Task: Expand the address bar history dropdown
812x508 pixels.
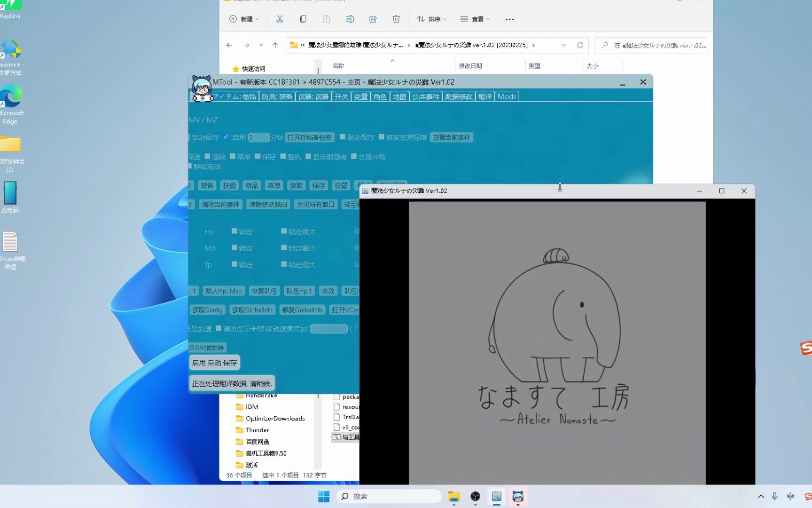Action: [x=563, y=45]
